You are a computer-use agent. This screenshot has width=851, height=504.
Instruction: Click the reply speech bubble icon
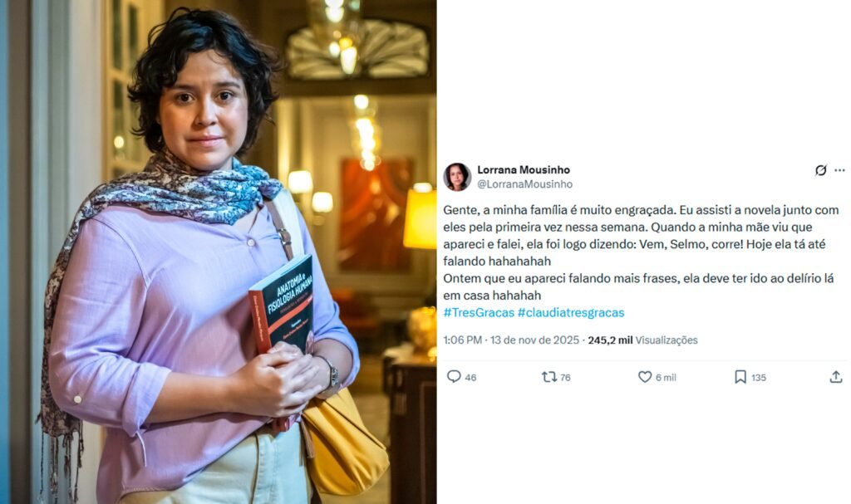(x=454, y=376)
